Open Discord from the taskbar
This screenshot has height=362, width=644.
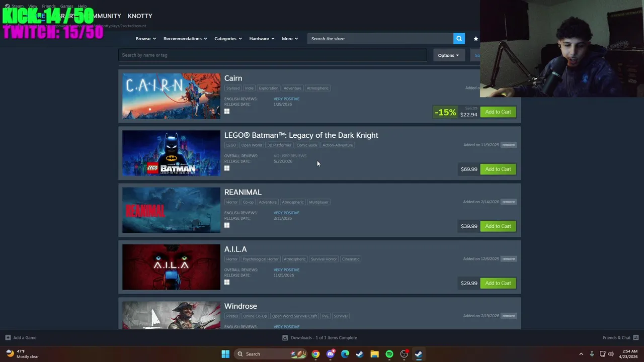tap(330, 354)
